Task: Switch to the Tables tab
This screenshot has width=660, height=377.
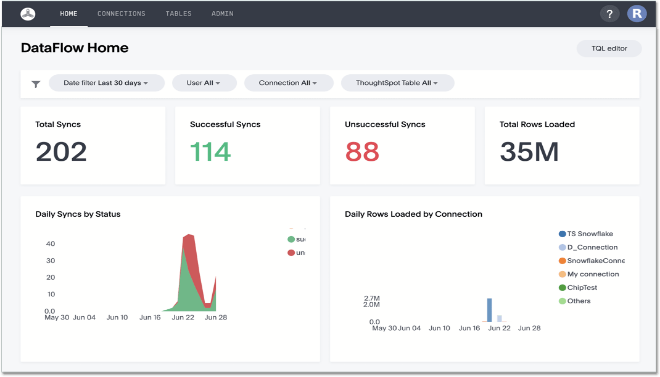Action: click(x=178, y=14)
